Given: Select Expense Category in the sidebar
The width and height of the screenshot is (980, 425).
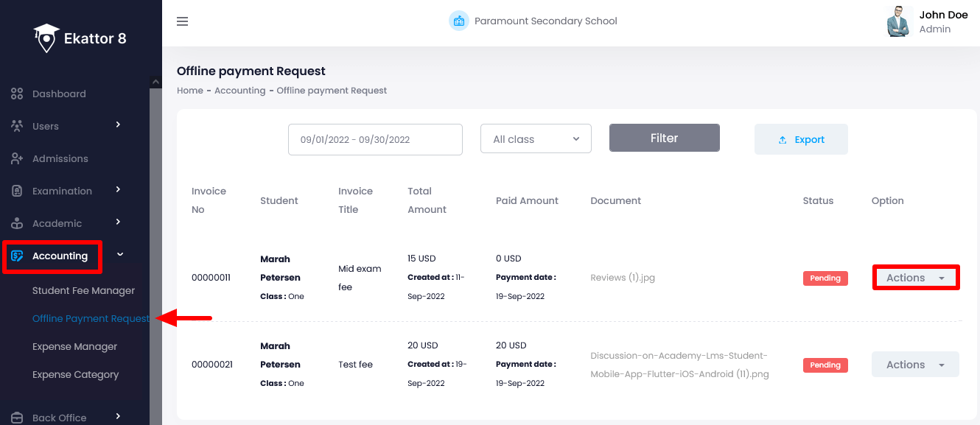Looking at the screenshot, I should point(75,374).
